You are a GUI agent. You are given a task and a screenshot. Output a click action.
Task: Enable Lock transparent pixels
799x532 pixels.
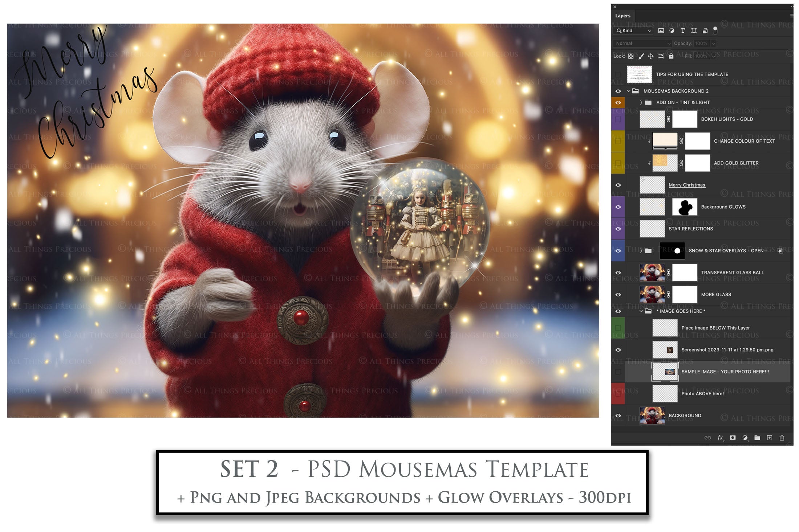[x=631, y=56]
